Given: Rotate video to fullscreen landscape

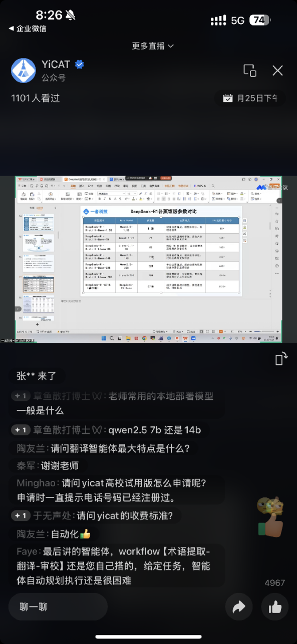Looking at the screenshot, I should [x=281, y=359].
